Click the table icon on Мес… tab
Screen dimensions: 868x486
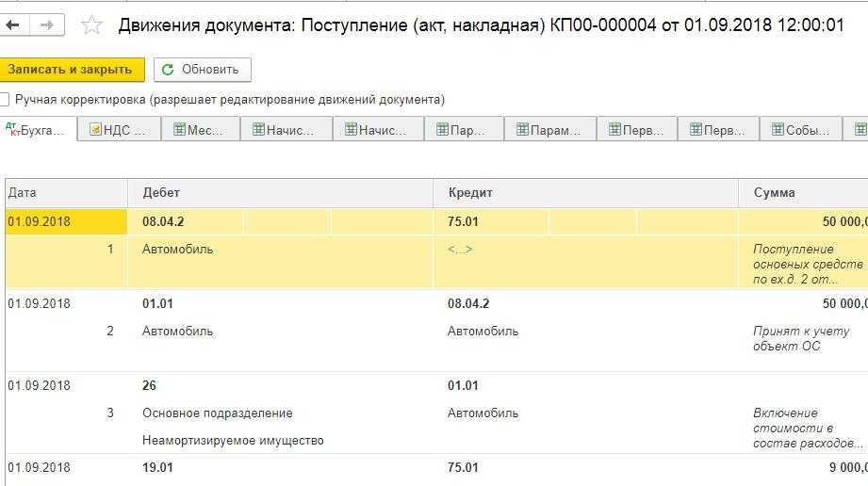pos(179,130)
